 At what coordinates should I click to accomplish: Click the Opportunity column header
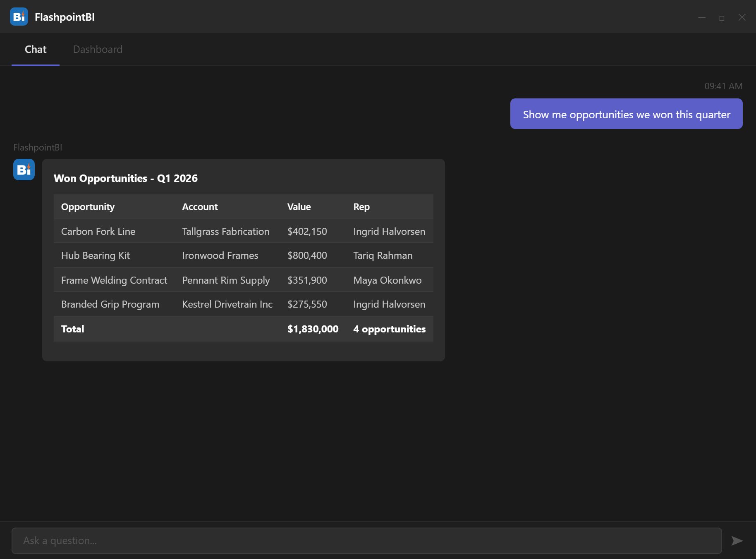click(x=88, y=207)
